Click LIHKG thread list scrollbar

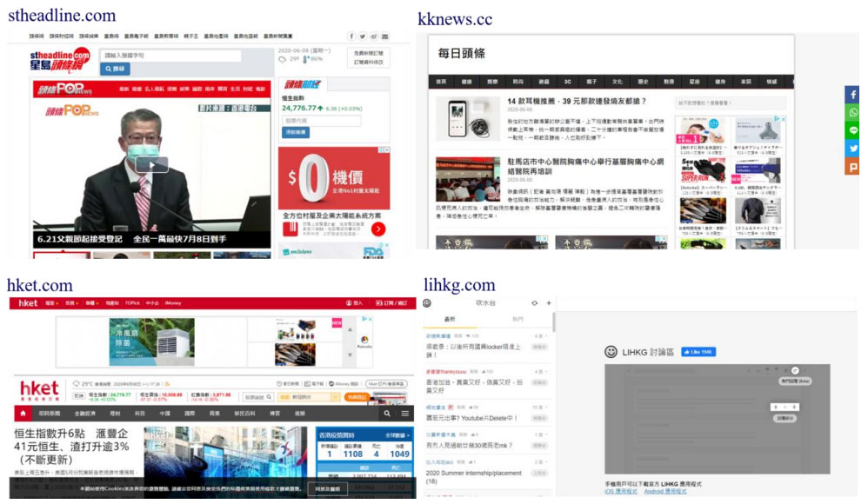click(x=553, y=322)
